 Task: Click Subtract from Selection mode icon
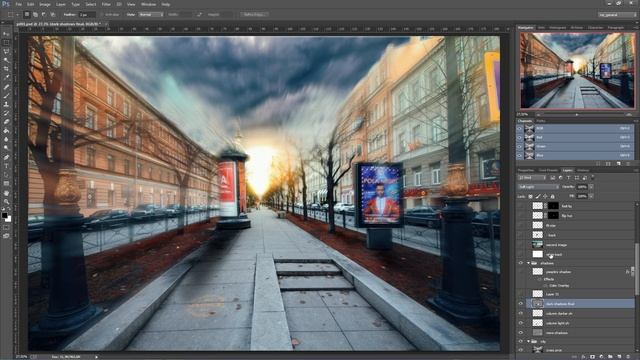point(44,14)
